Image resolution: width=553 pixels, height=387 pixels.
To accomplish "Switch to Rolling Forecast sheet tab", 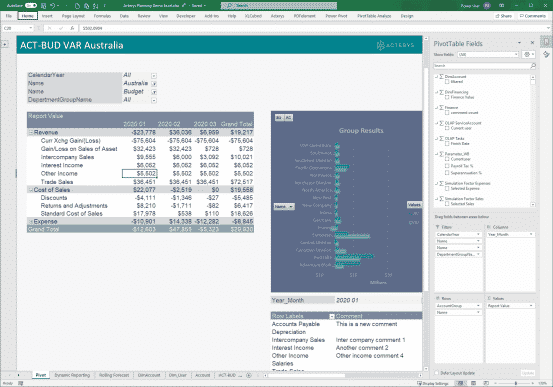I will click(x=114, y=375).
